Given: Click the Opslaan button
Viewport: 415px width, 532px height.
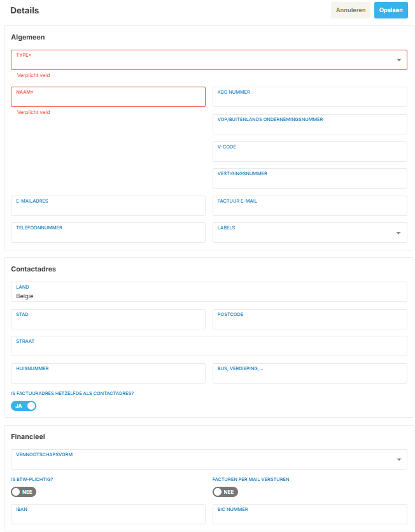Looking at the screenshot, I should click(x=391, y=10).
